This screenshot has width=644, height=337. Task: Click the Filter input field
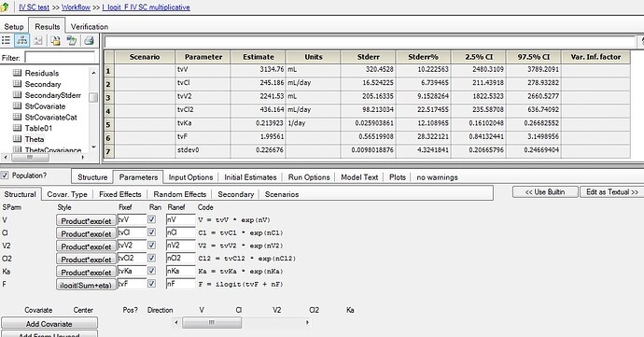point(60,58)
